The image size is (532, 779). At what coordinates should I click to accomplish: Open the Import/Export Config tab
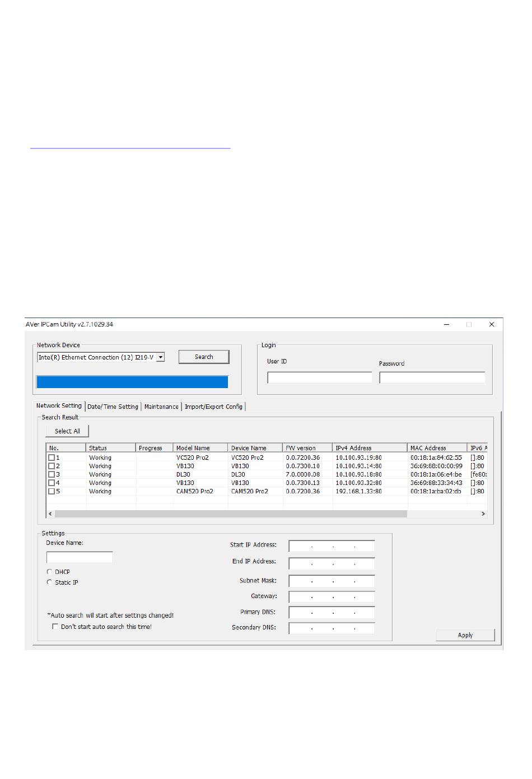click(x=213, y=407)
